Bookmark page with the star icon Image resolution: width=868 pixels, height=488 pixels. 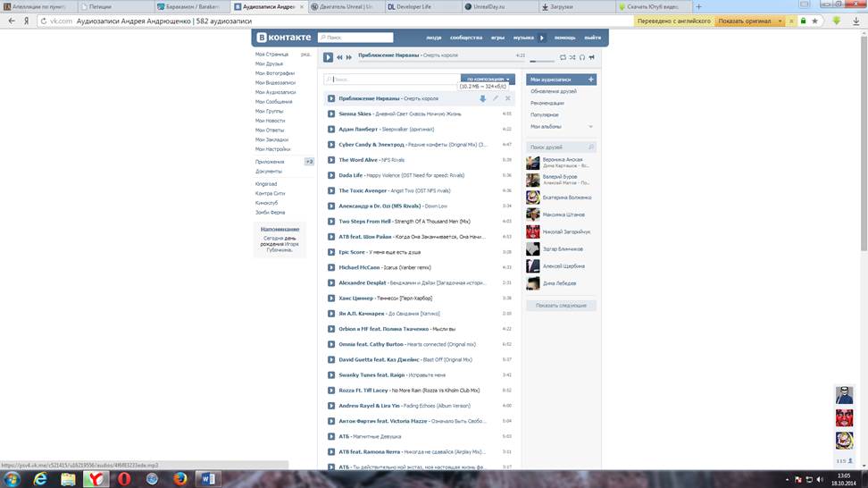pyautogui.click(x=814, y=21)
